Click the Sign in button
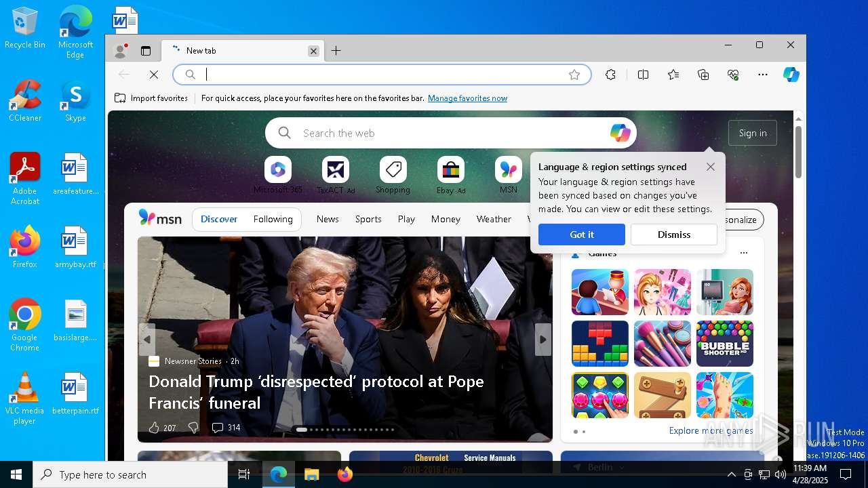868x488 pixels. pos(753,133)
